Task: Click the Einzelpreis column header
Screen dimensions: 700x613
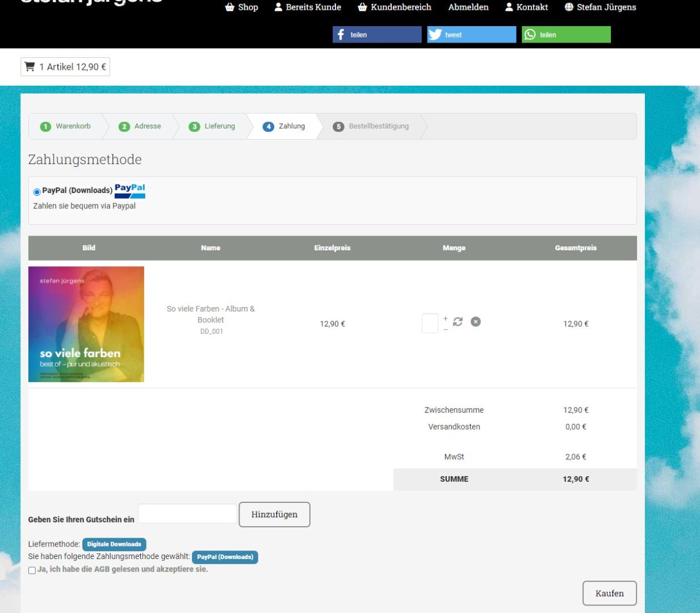Action: coord(332,248)
